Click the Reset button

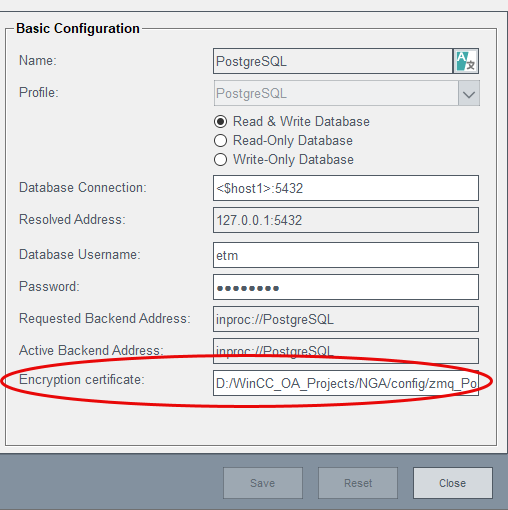[x=358, y=483]
